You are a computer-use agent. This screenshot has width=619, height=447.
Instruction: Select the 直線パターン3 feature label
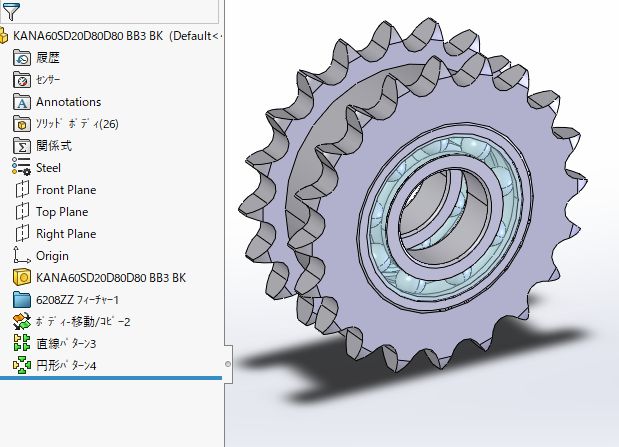coord(66,344)
